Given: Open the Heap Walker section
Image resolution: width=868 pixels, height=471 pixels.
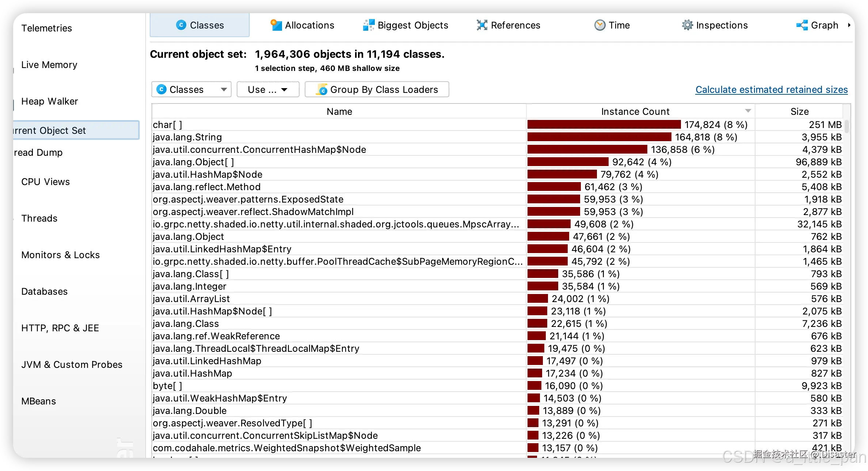Looking at the screenshot, I should 50,101.
